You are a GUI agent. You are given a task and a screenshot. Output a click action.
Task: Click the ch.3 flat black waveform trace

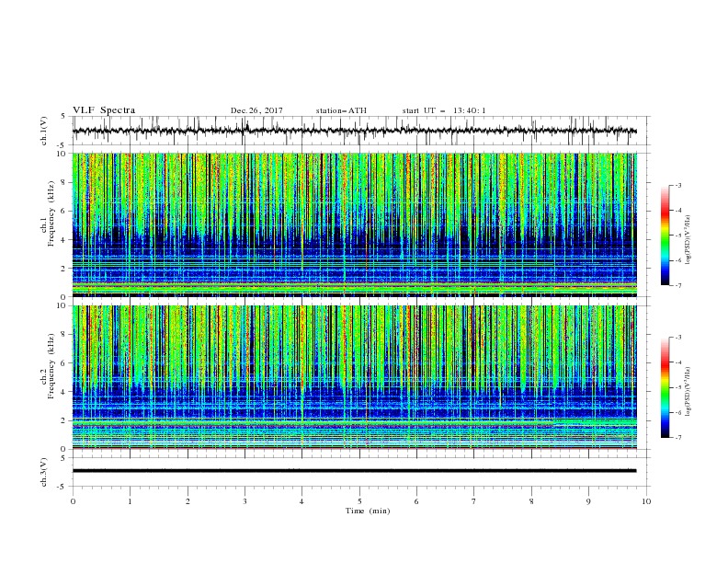[x=354, y=471]
